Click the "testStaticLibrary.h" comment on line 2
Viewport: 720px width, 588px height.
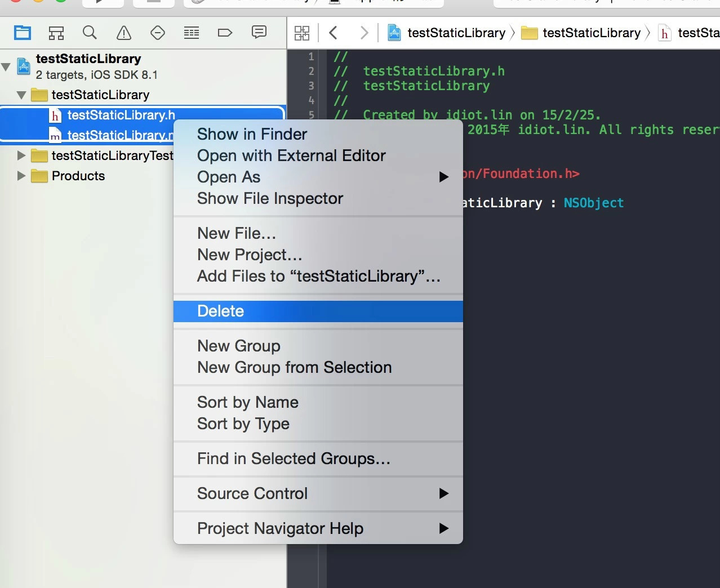coord(434,71)
